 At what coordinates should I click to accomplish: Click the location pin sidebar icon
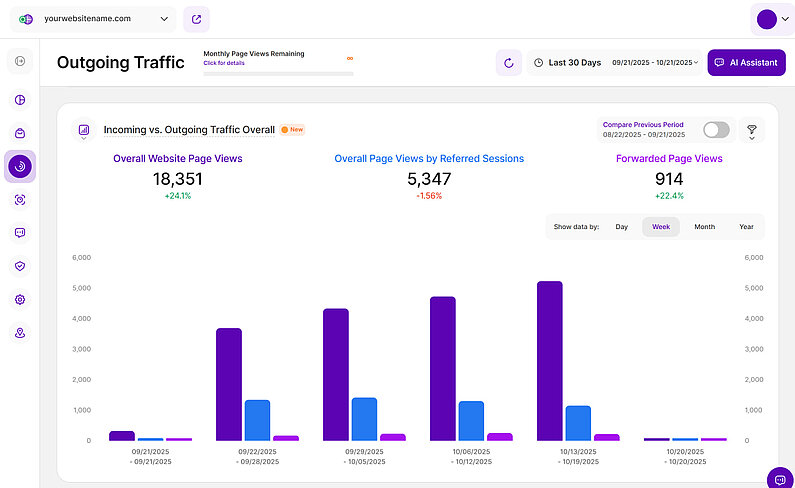pos(20,333)
